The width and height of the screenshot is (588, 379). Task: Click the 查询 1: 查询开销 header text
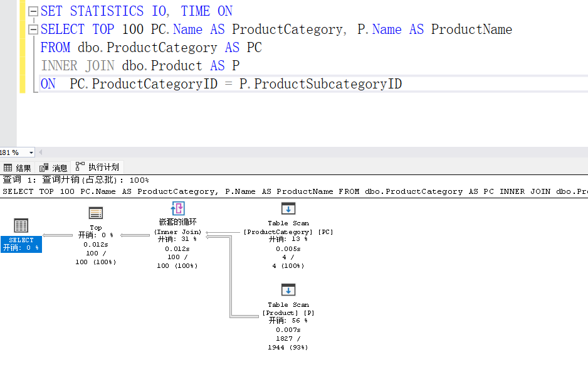76,180
